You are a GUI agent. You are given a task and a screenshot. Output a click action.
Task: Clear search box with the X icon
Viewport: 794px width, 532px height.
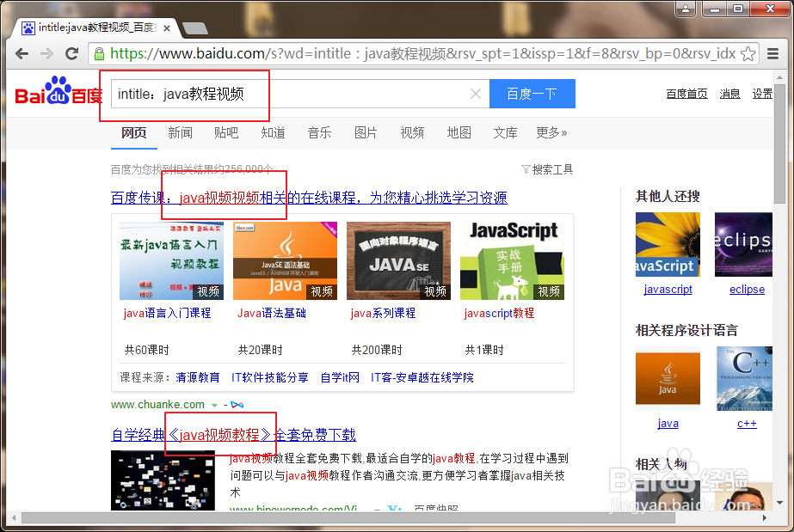[476, 94]
